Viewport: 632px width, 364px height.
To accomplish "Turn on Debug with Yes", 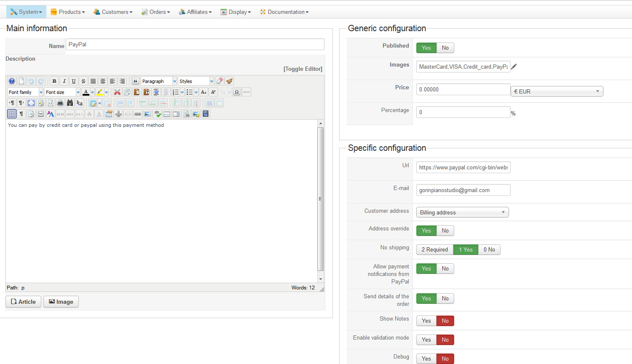I will [426, 359].
